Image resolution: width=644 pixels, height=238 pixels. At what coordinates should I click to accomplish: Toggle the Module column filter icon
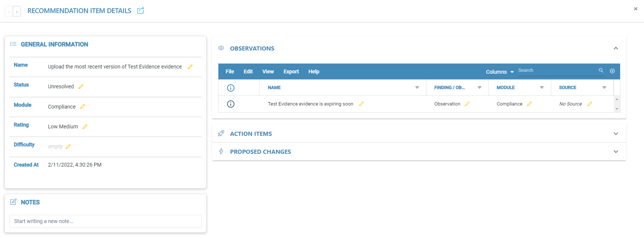(542, 88)
